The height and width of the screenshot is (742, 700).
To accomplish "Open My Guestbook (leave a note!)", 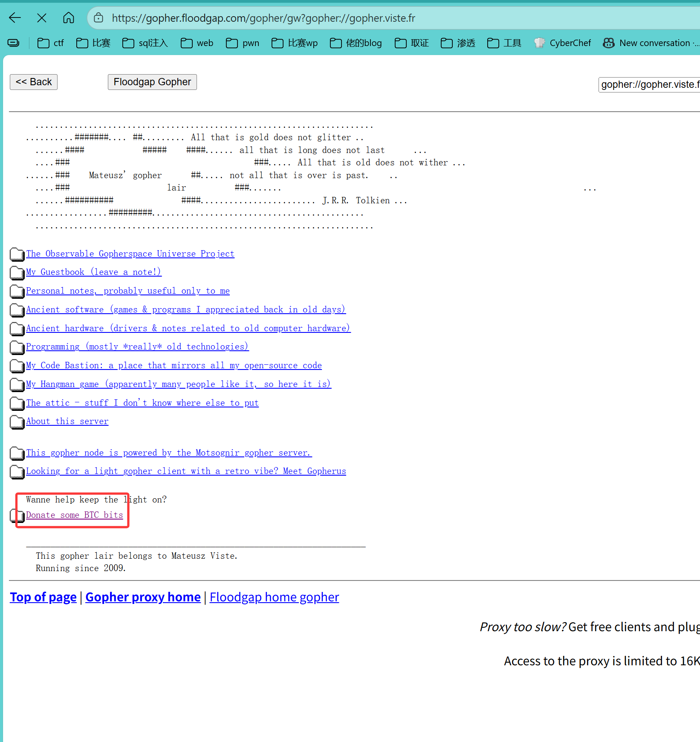I will pyautogui.click(x=94, y=272).
